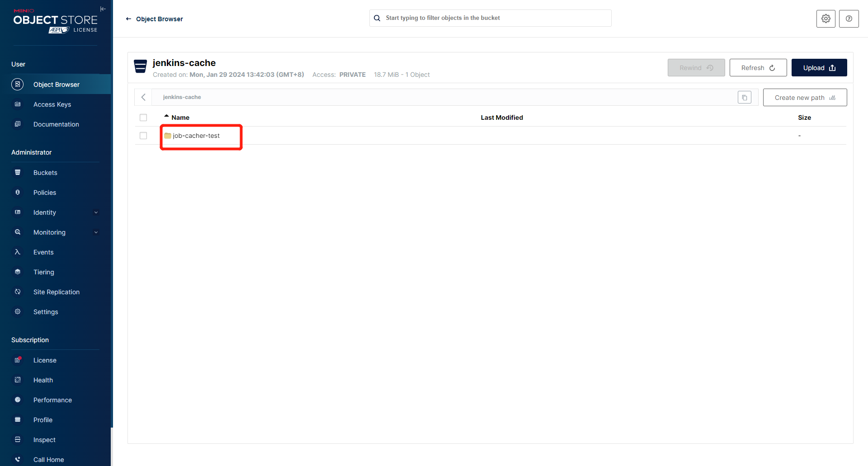Click the jenkins-cache bucket icon
The image size is (868, 466).
(x=141, y=66)
